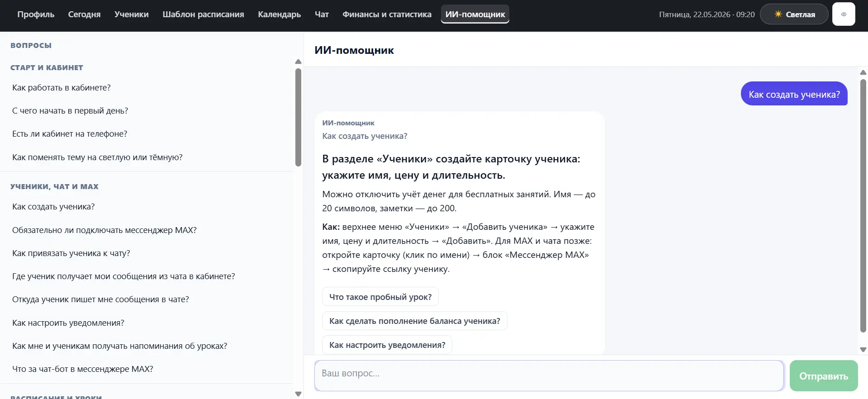Choose suggestion Что такое пробный урок?
This screenshot has height=399, width=868.
coord(380,297)
